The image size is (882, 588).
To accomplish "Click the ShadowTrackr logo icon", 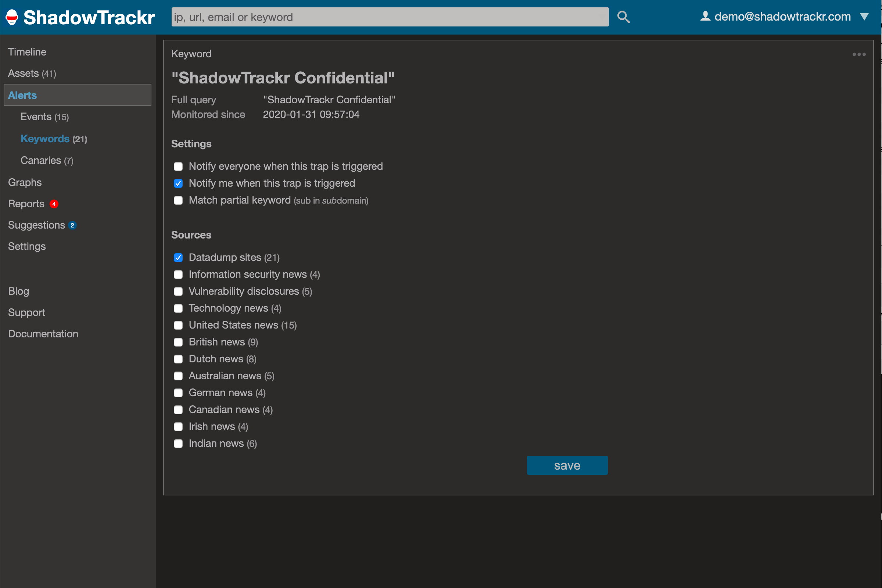I will 12,17.
